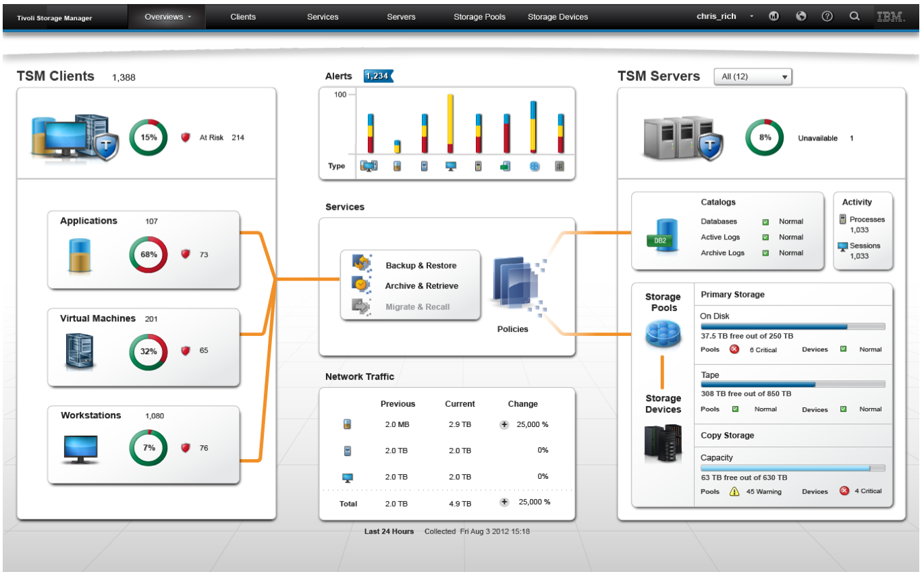The width and height of the screenshot is (924, 576).
Task: Open the Servers tab
Action: coord(402,17)
